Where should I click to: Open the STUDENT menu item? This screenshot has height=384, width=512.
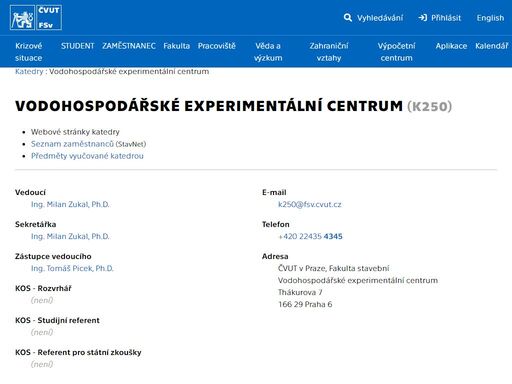(x=77, y=46)
